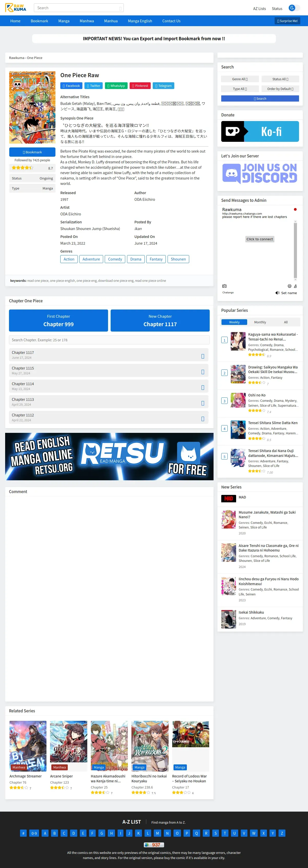308x868 pixels.
Task: Expand Status All dropdown
Action: pos(280,79)
